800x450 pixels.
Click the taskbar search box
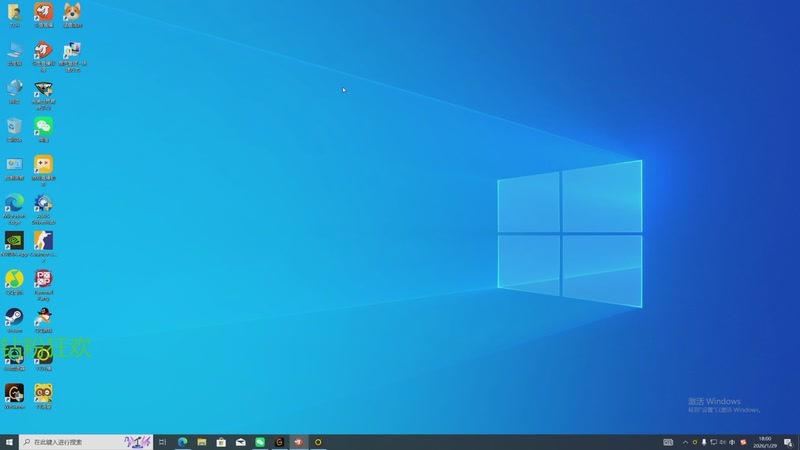[86, 442]
